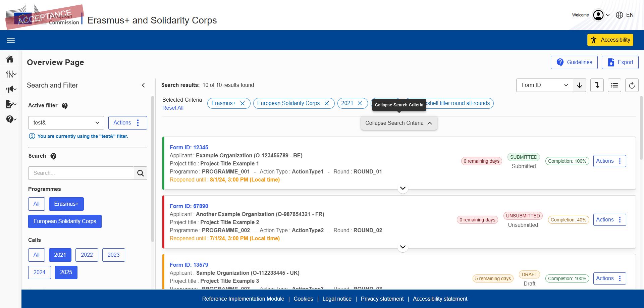Refresh the search results
Image resolution: width=644 pixels, height=308 pixels.
(x=632, y=85)
